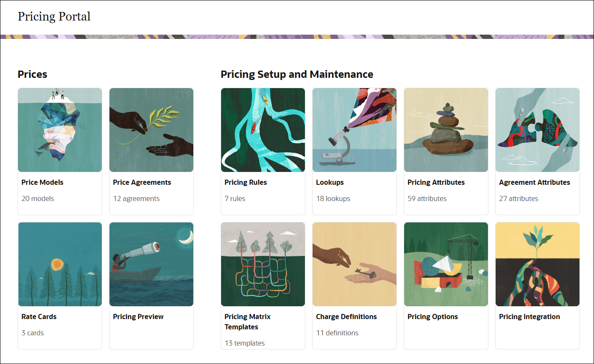Click the 59 attributes count label
The image size is (594, 364).
(x=426, y=198)
